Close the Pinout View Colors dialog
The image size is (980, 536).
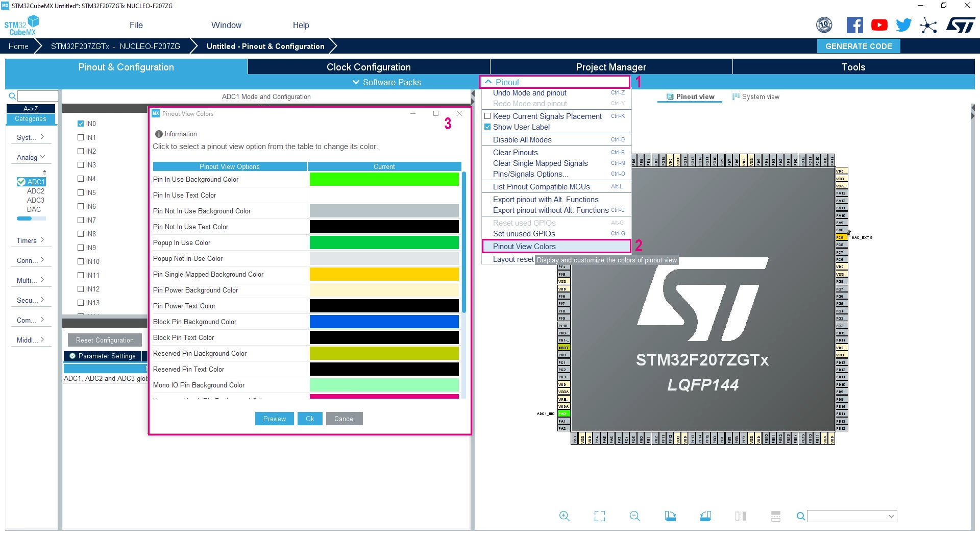459,113
